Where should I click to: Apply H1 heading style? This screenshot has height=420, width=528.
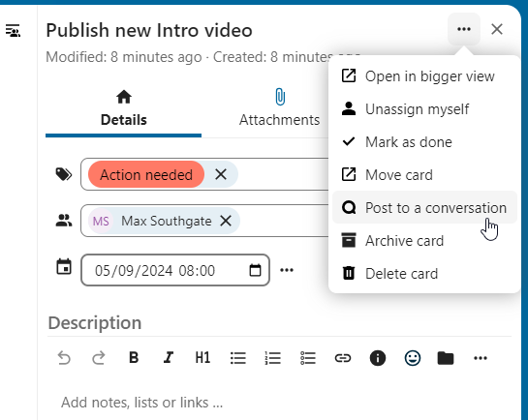click(x=203, y=358)
